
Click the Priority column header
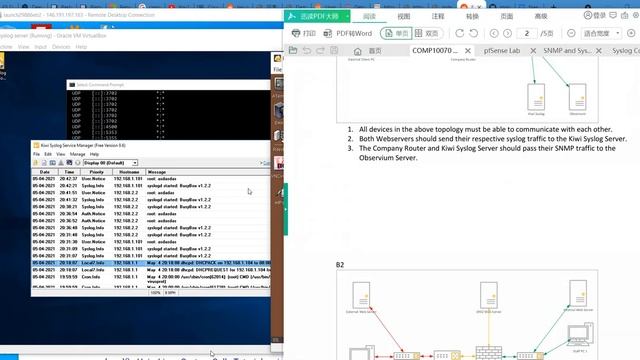96,172
